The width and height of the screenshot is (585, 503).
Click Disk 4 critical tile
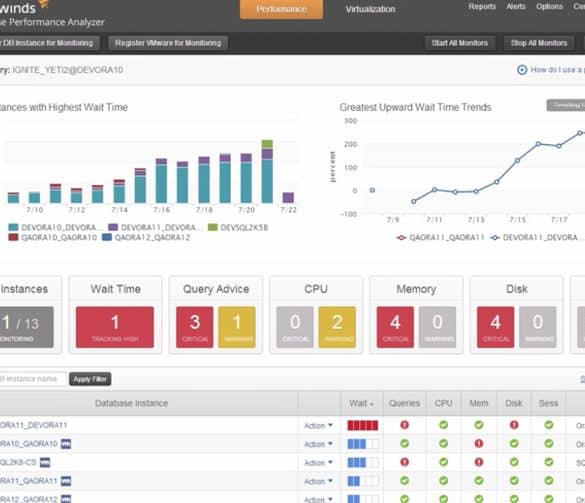495,327
